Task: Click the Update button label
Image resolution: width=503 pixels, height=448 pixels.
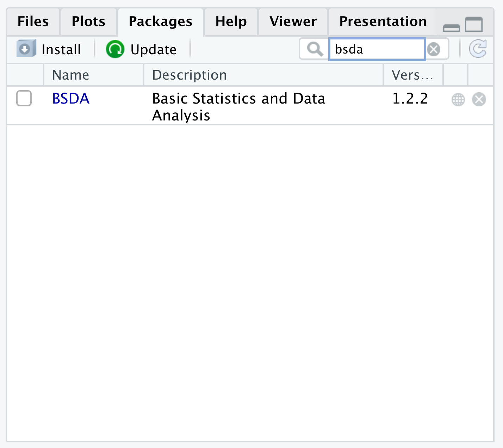Action: [154, 49]
